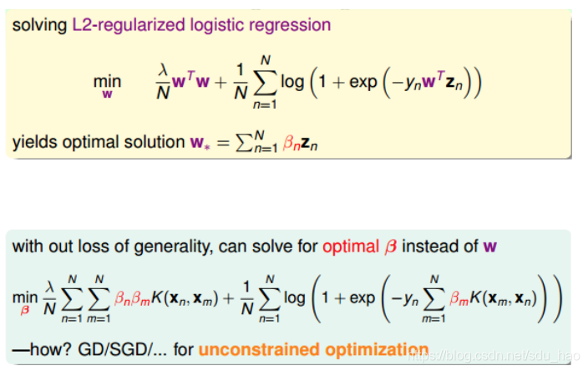Click the lambda over N fraction in yellow box
Viewport: 588px width, 371px height.
coord(163,81)
